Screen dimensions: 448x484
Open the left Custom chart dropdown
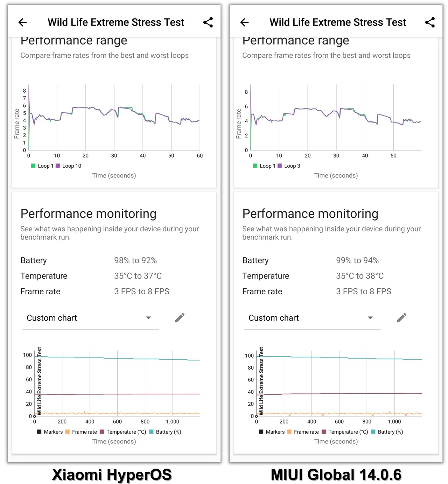click(x=90, y=318)
